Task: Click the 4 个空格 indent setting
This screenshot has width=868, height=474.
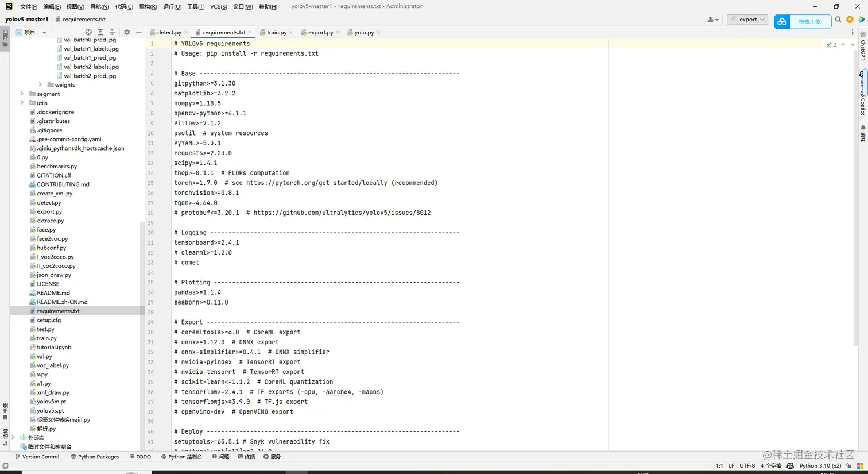Action: coord(771,466)
